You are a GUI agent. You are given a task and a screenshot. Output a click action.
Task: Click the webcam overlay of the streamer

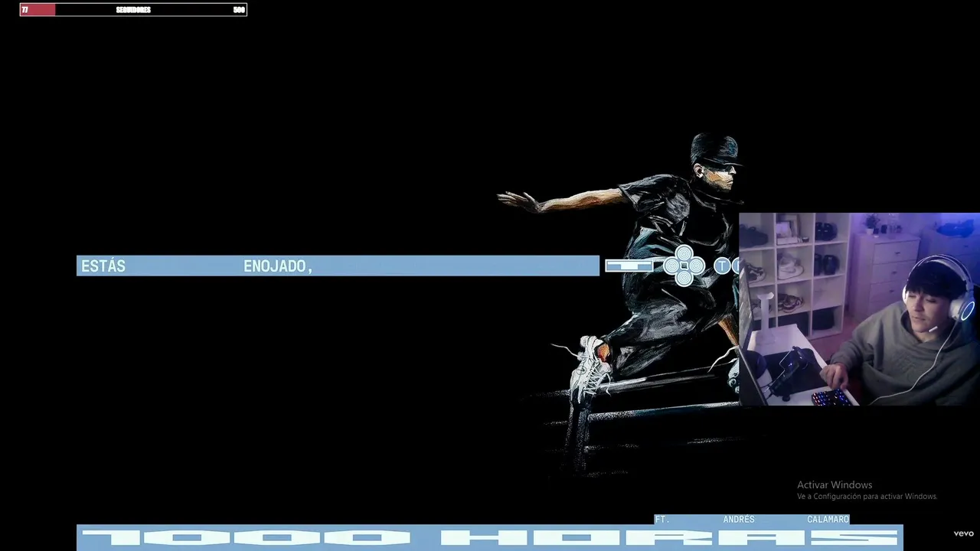point(859,309)
